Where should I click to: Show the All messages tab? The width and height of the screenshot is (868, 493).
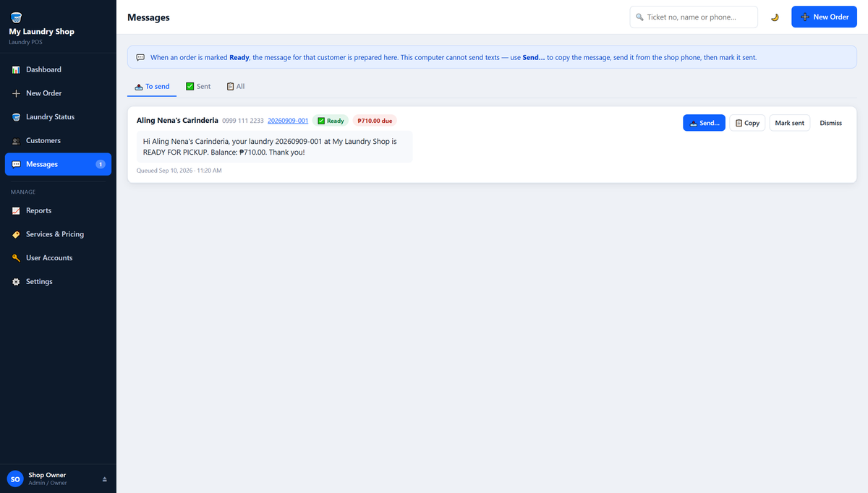[236, 87]
